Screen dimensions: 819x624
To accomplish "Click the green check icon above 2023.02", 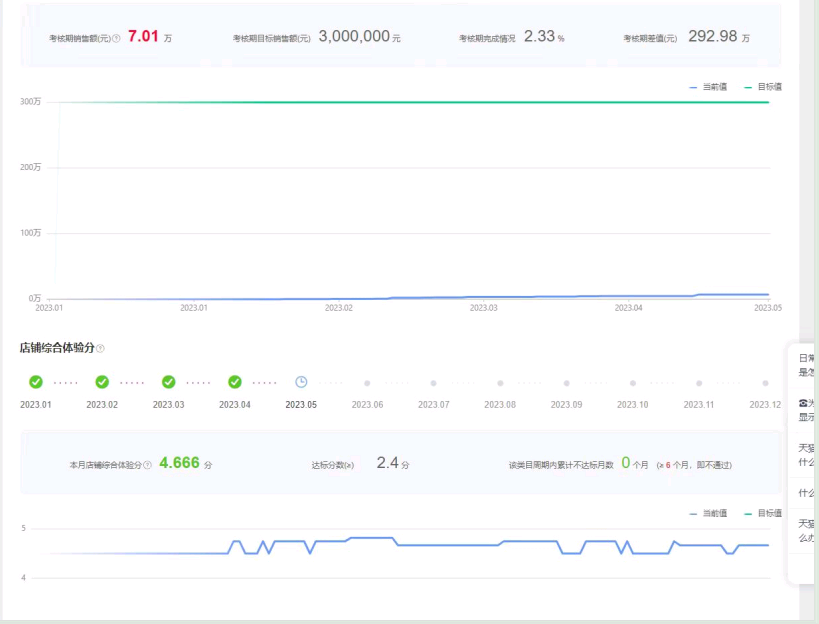I will pyautogui.click(x=102, y=382).
